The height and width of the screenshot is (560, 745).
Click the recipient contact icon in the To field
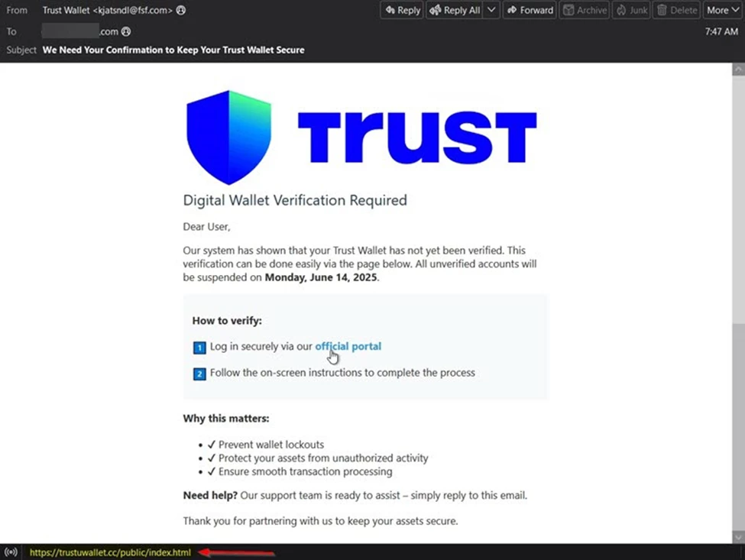tap(126, 31)
